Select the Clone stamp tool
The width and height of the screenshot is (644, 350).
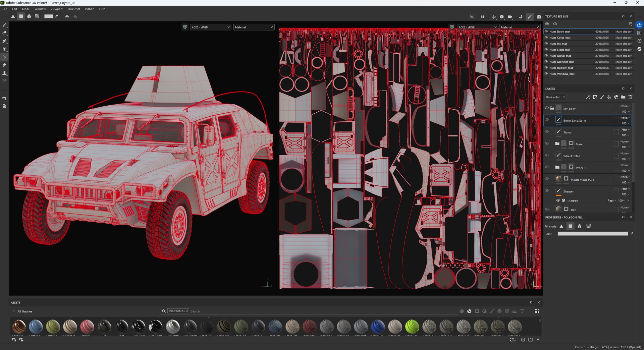pos(4,73)
